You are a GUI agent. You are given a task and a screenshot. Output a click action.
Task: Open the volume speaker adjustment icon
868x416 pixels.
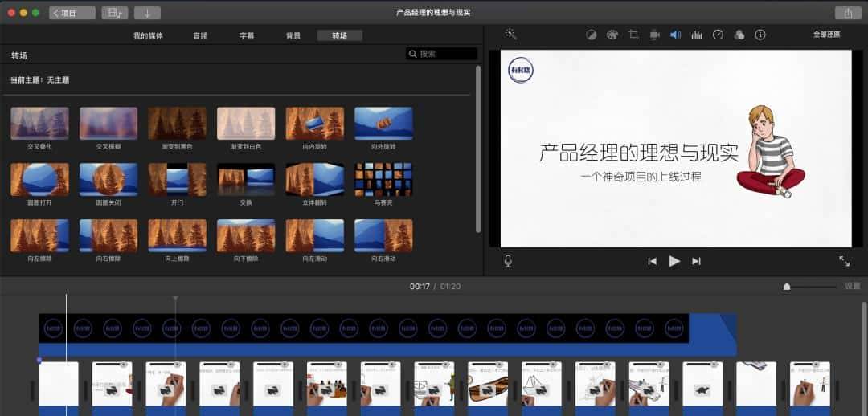[675, 35]
